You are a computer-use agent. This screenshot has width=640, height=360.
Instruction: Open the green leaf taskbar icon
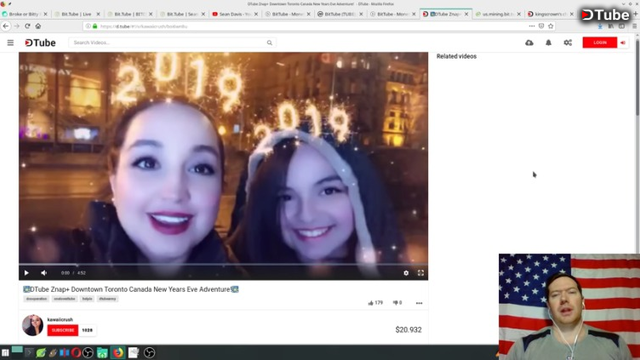41,352
